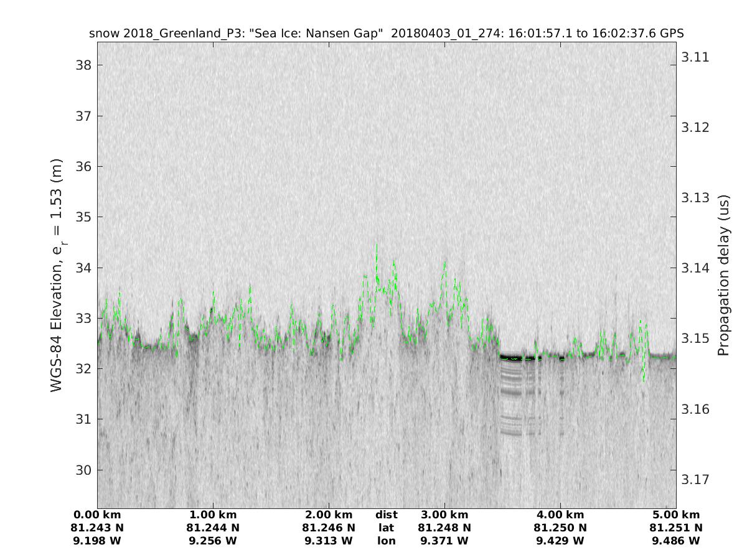Click the 3.17 propagation delay tick
Viewport: 747px width, 560px height.
pos(695,479)
